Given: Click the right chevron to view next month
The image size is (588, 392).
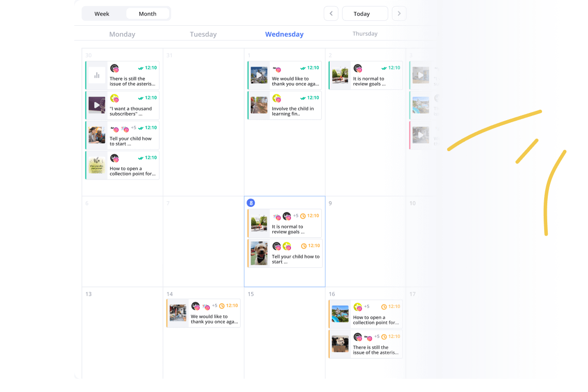Looking at the screenshot, I should [x=399, y=13].
